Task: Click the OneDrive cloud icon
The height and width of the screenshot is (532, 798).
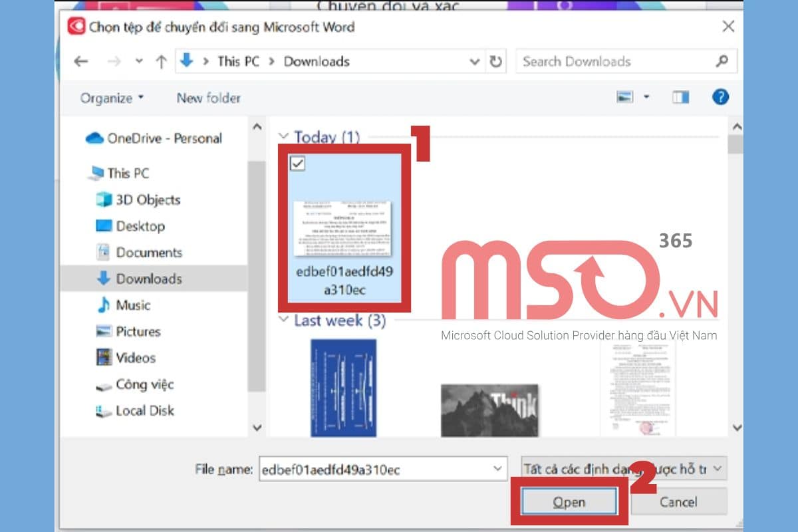Action: [95, 138]
